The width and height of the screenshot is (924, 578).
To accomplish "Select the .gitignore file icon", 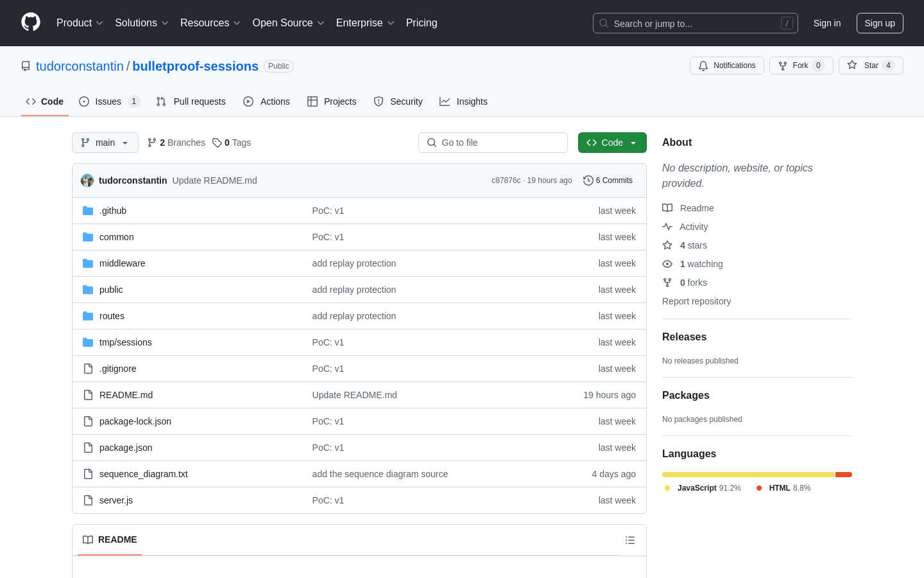I will coord(88,369).
